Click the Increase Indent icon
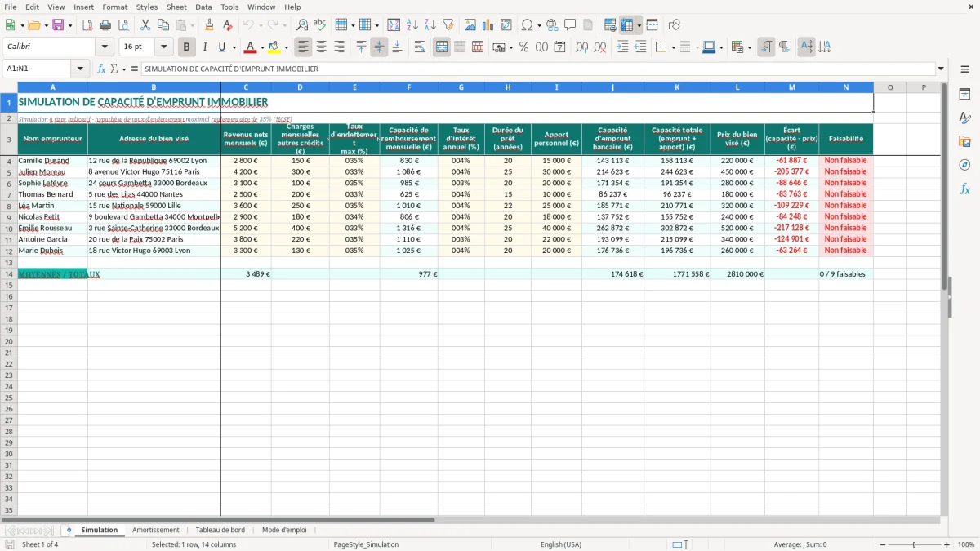This screenshot has height=551, width=980. [x=622, y=47]
